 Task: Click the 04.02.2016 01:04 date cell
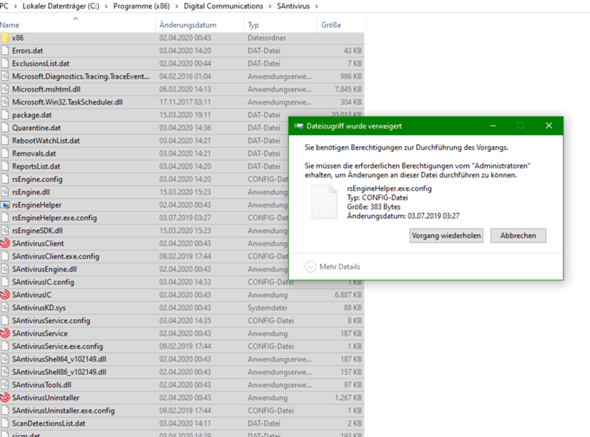pyautogui.click(x=185, y=76)
